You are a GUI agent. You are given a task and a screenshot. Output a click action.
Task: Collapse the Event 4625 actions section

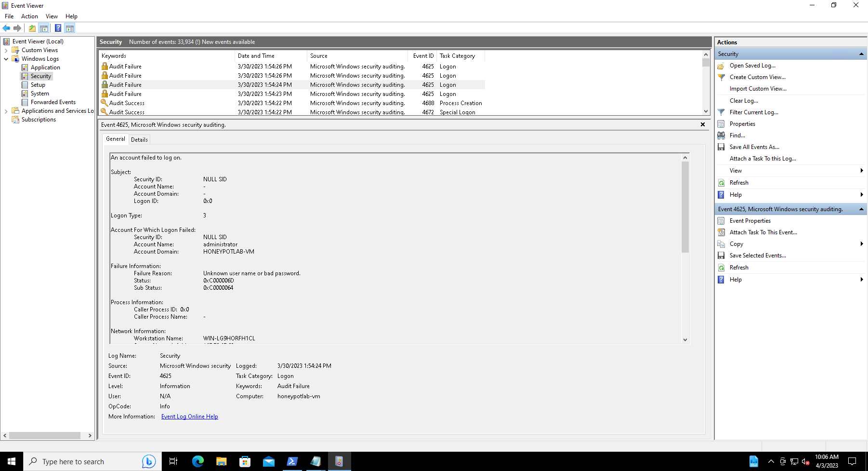point(861,209)
